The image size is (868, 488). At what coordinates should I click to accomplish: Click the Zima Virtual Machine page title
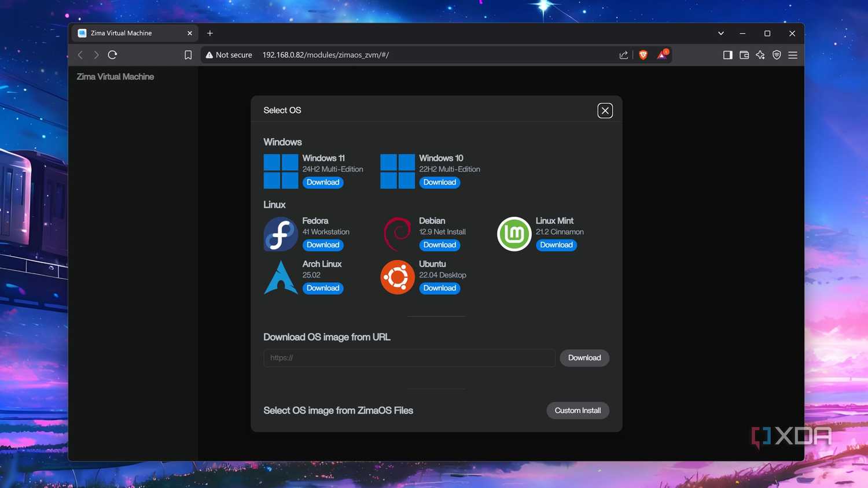pyautogui.click(x=116, y=77)
